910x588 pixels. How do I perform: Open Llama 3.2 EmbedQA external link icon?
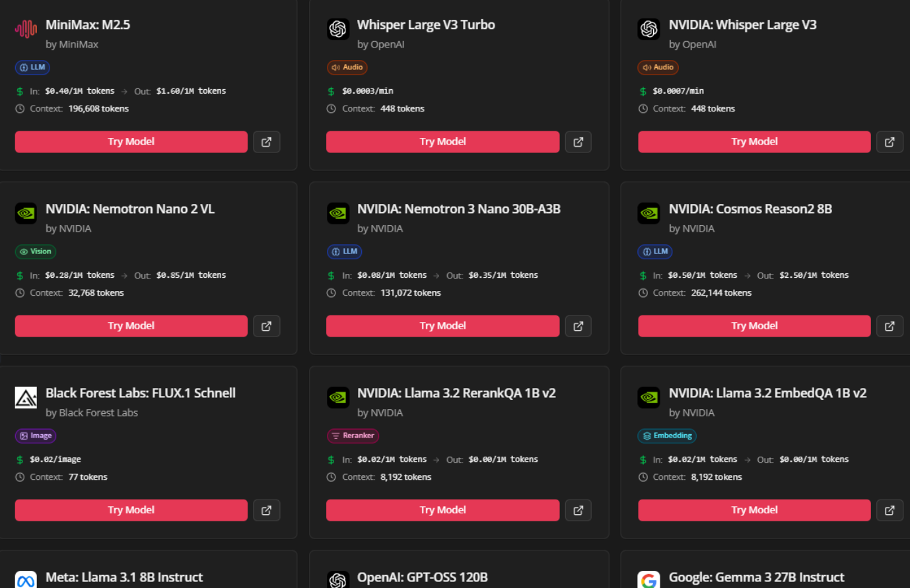click(x=890, y=510)
